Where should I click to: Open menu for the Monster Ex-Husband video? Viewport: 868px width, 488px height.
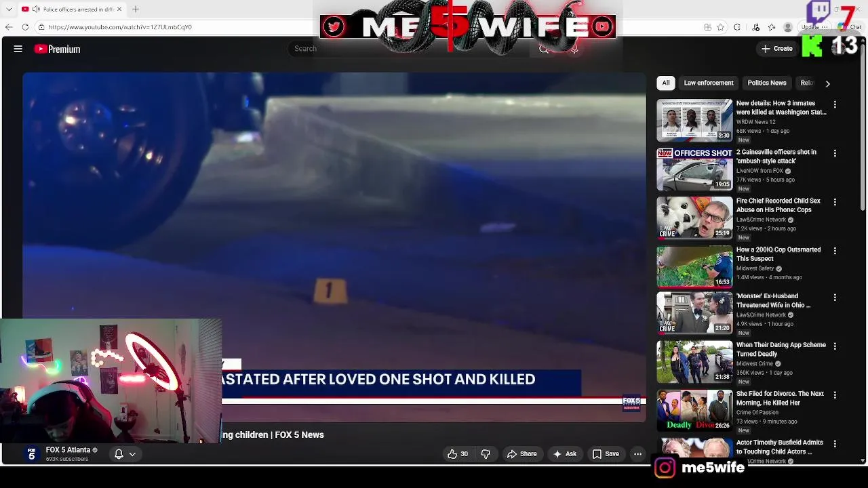coord(835,298)
